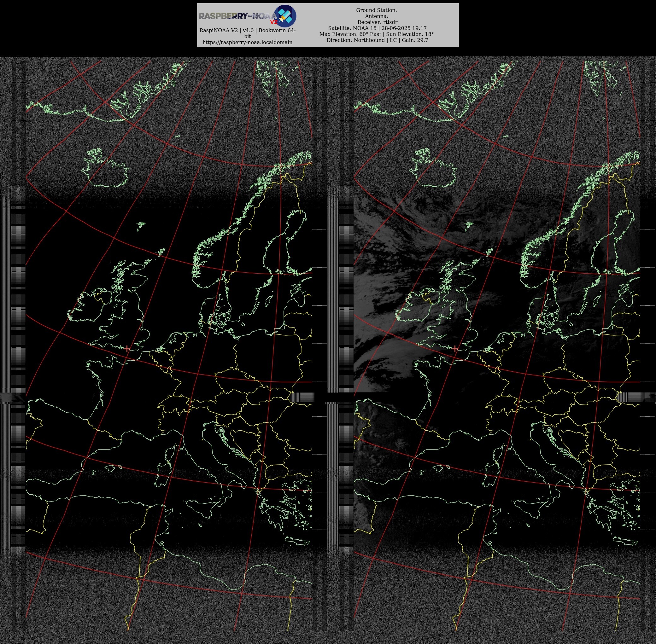Click the 'Satellite: NOAA 15 | 28-06-2025 19:17' line
This screenshot has width=656, height=644.
coord(377,28)
